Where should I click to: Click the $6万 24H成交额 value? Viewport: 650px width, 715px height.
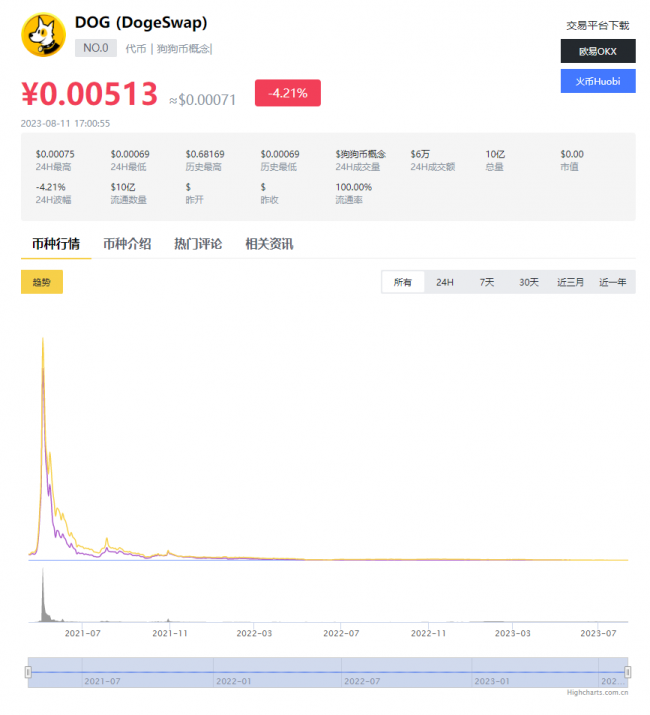pos(420,154)
